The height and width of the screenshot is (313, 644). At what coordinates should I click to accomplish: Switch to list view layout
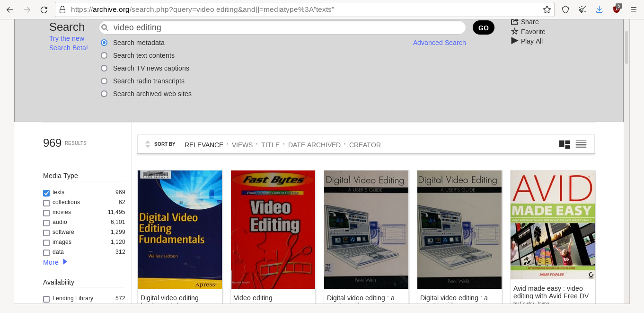[581, 144]
